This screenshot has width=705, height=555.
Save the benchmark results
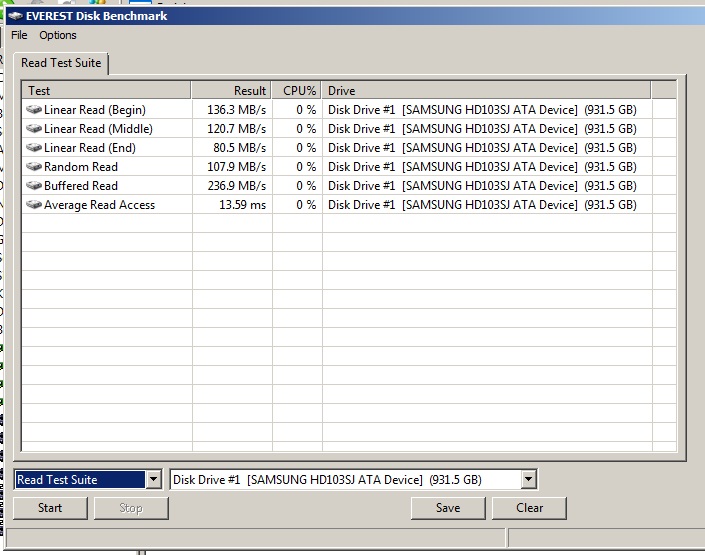tap(448, 508)
